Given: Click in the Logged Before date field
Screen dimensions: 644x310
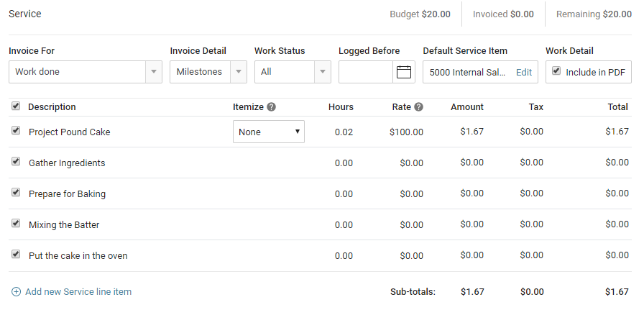Looking at the screenshot, I should click(x=367, y=72).
